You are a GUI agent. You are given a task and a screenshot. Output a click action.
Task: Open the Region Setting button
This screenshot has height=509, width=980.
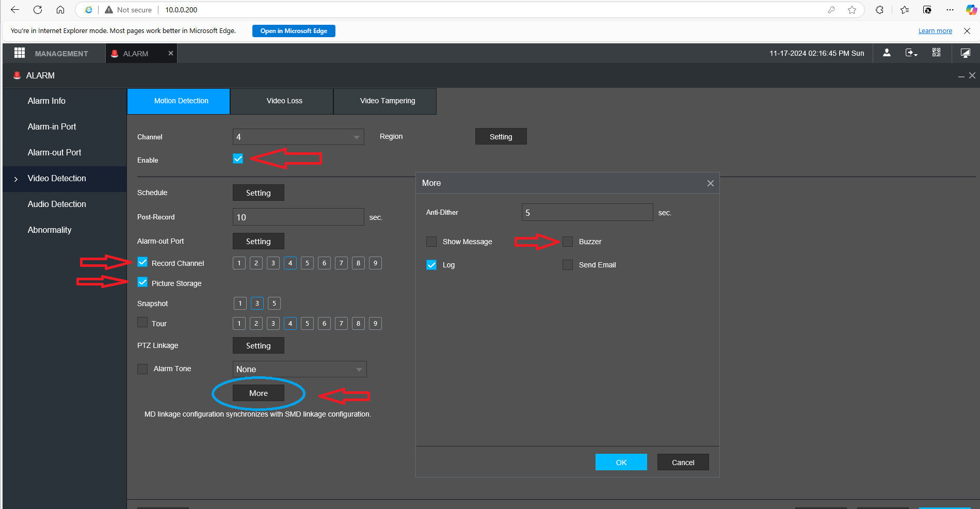click(501, 136)
